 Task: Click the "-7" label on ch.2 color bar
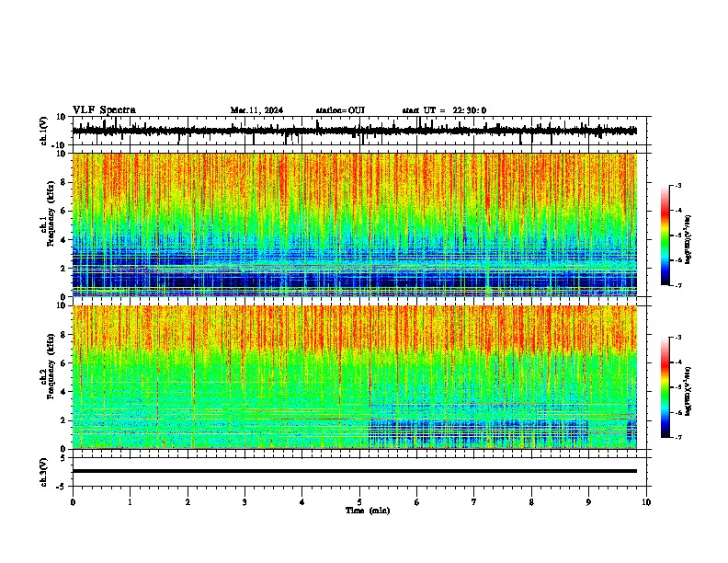click(677, 437)
